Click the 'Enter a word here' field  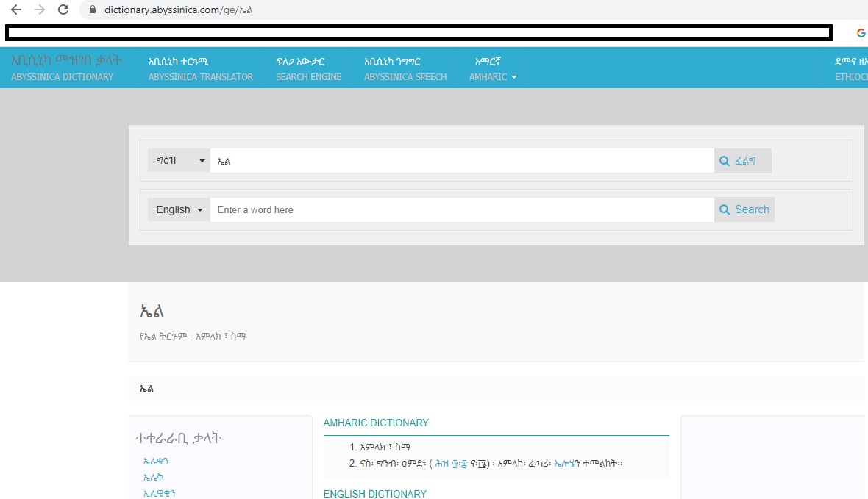coord(462,209)
